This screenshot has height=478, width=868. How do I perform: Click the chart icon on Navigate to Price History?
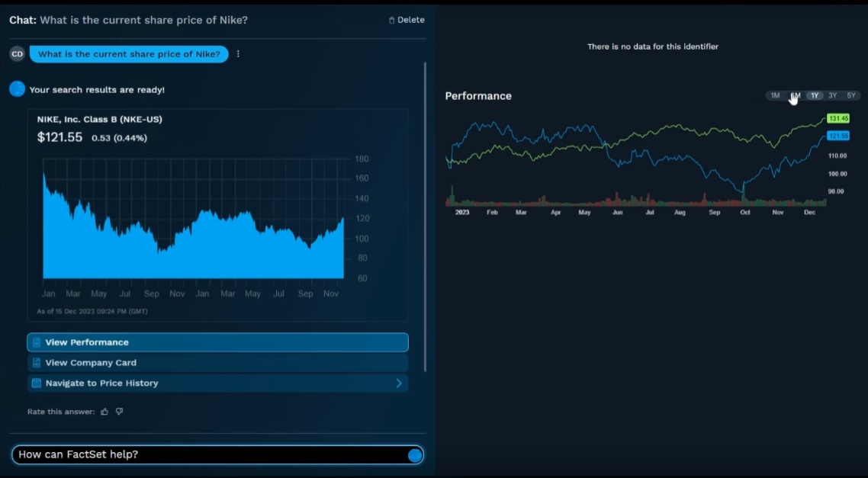pyautogui.click(x=37, y=383)
